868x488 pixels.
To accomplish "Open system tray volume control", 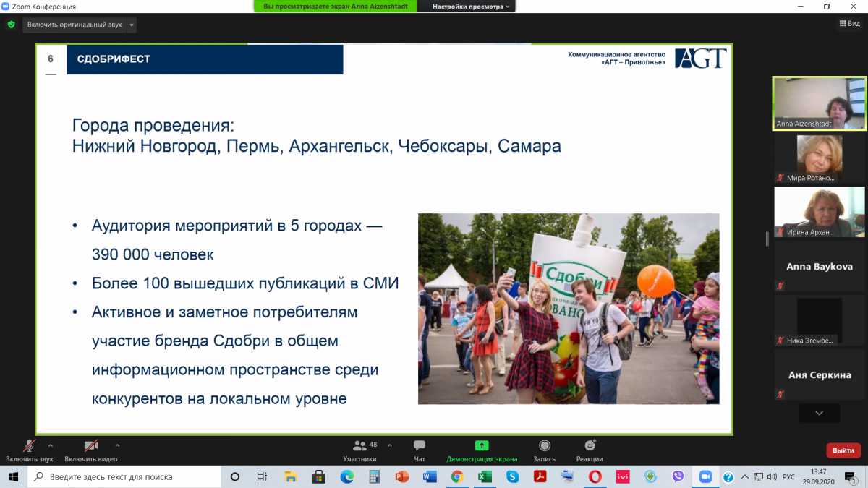I will point(771,477).
